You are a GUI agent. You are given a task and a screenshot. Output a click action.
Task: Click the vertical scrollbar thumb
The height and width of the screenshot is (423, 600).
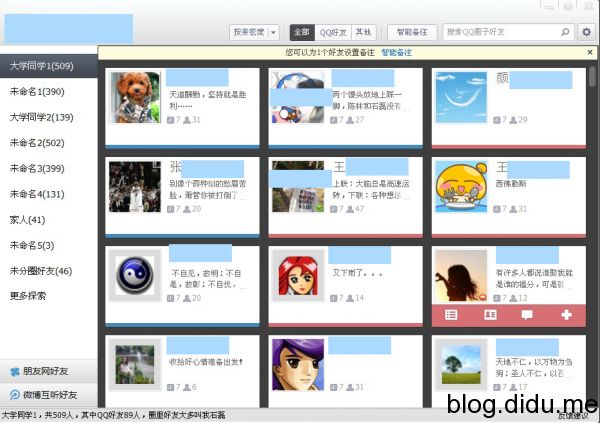click(x=592, y=76)
